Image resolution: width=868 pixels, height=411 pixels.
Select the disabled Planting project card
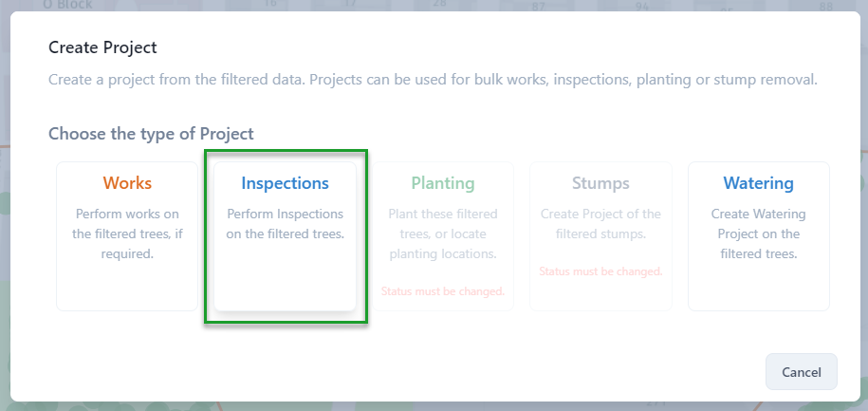443,237
